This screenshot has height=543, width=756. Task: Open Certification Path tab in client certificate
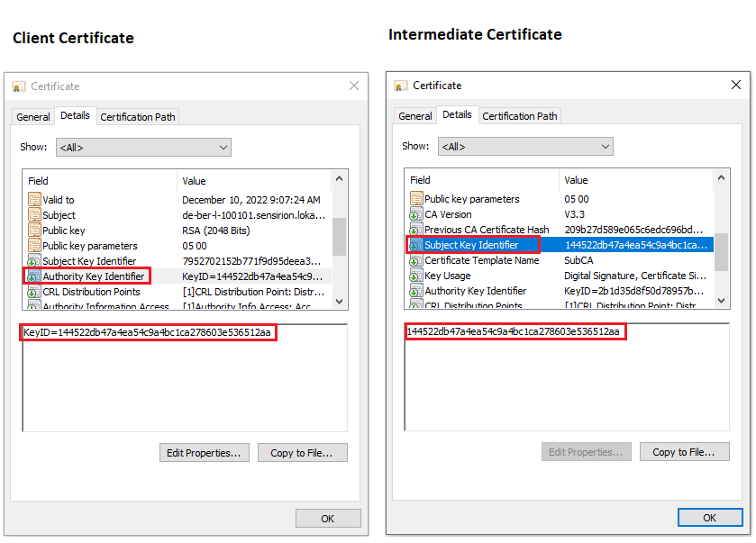pos(138,117)
